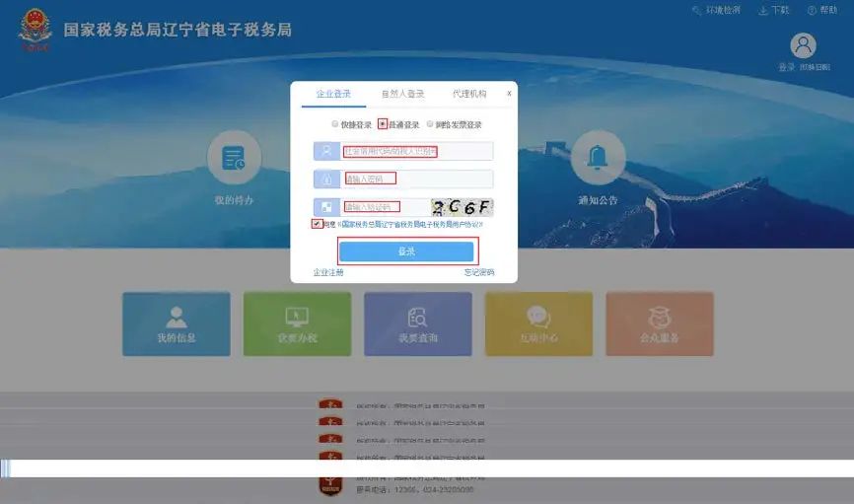This screenshot has width=854, height=504.
Task: Select the 普通登录 radio option
Action: 383,124
